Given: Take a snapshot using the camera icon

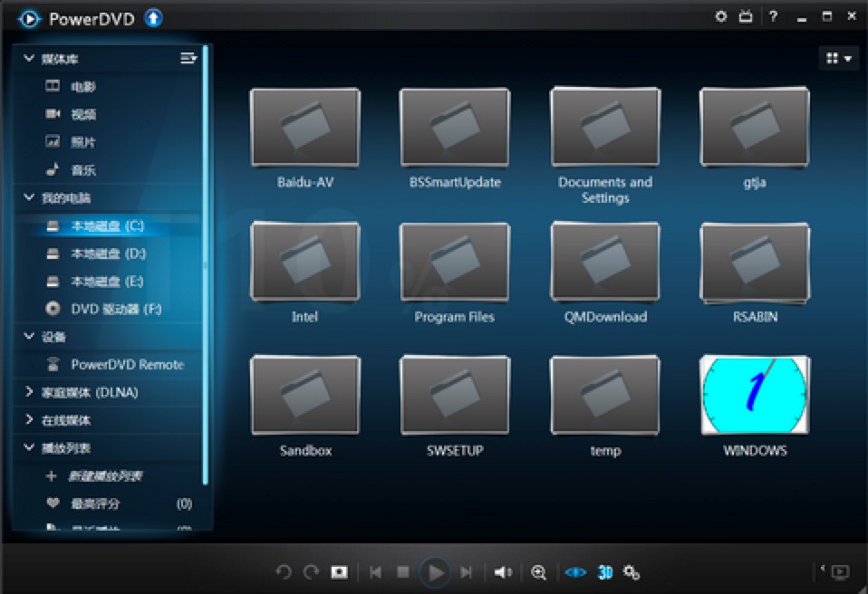Looking at the screenshot, I should [340, 572].
